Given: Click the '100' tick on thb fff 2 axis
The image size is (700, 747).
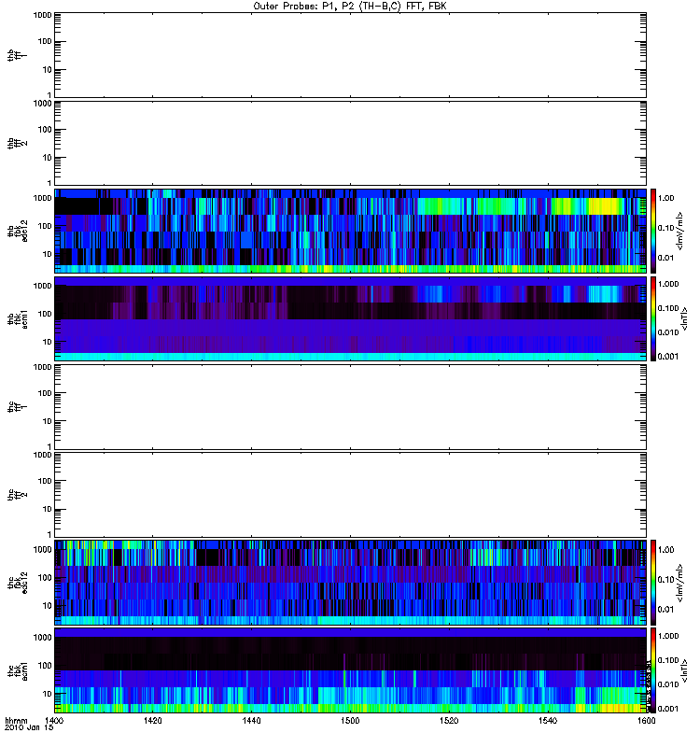Looking at the screenshot, I should tap(45, 130).
